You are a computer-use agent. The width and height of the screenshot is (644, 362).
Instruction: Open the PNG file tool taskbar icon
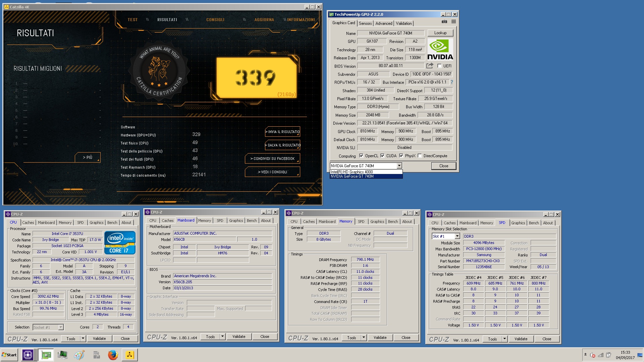click(96, 355)
